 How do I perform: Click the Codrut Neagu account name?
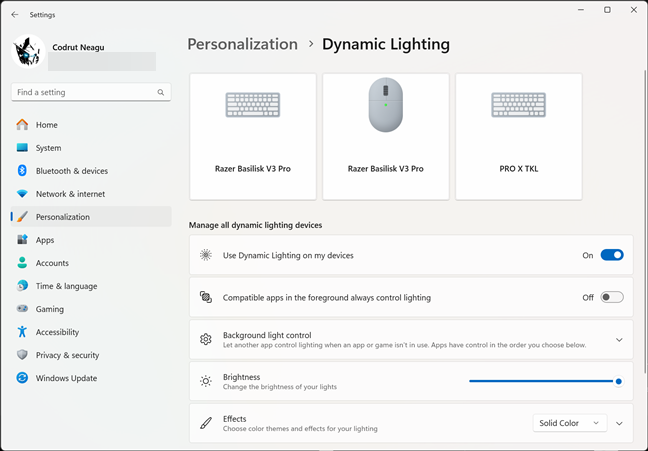click(78, 47)
